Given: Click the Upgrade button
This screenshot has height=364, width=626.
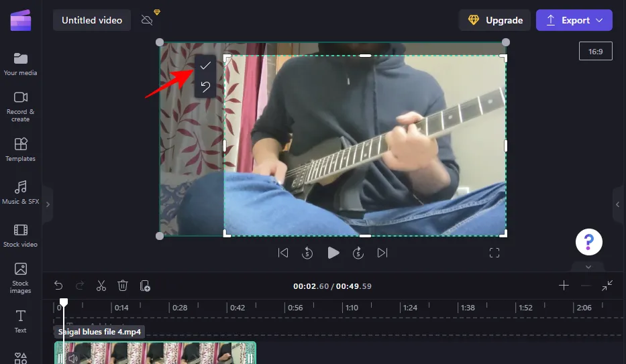Looking at the screenshot, I should pyautogui.click(x=494, y=20).
